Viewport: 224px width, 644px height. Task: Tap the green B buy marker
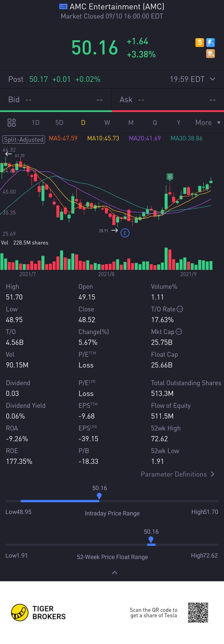(170, 177)
